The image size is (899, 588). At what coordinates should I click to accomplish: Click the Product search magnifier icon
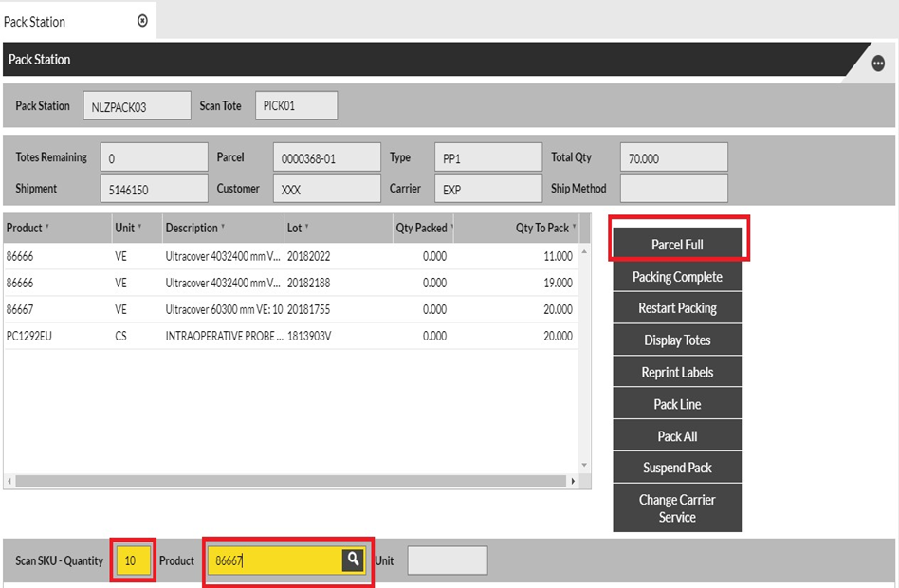tap(353, 560)
